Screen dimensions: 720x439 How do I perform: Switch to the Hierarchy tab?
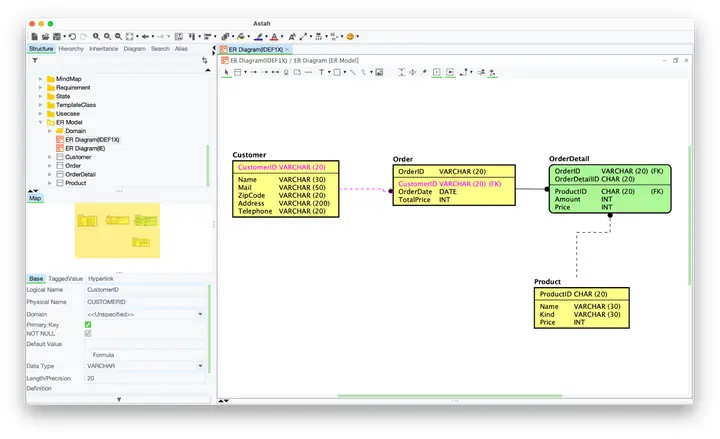pyautogui.click(x=71, y=49)
